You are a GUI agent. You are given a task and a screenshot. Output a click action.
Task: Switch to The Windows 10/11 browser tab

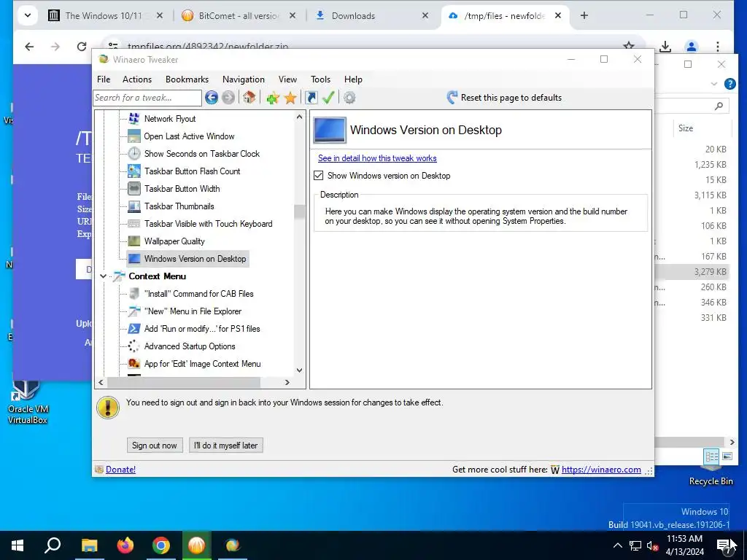click(105, 16)
